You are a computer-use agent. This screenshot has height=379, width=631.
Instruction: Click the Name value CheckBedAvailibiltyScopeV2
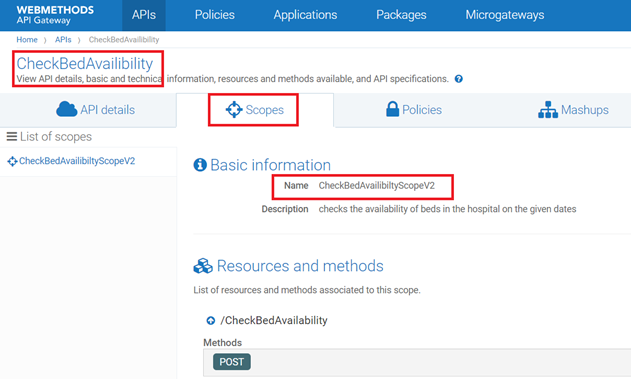click(x=376, y=185)
